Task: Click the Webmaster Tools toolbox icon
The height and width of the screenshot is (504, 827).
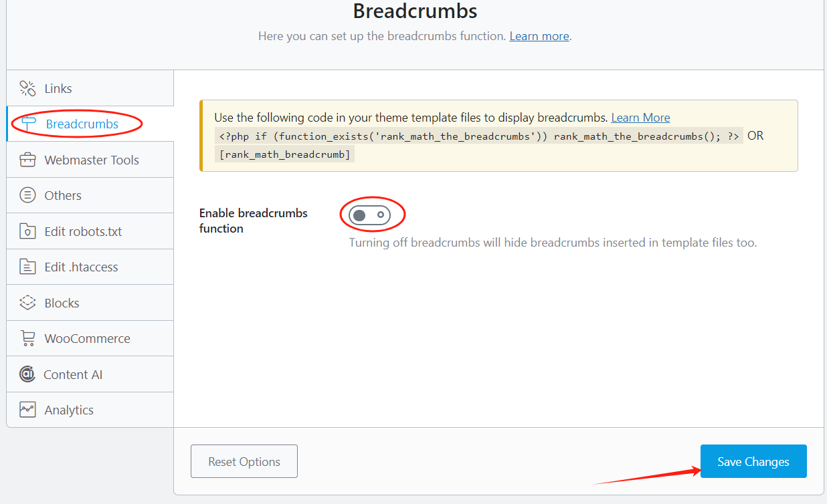Action: (x=27, y=160)
